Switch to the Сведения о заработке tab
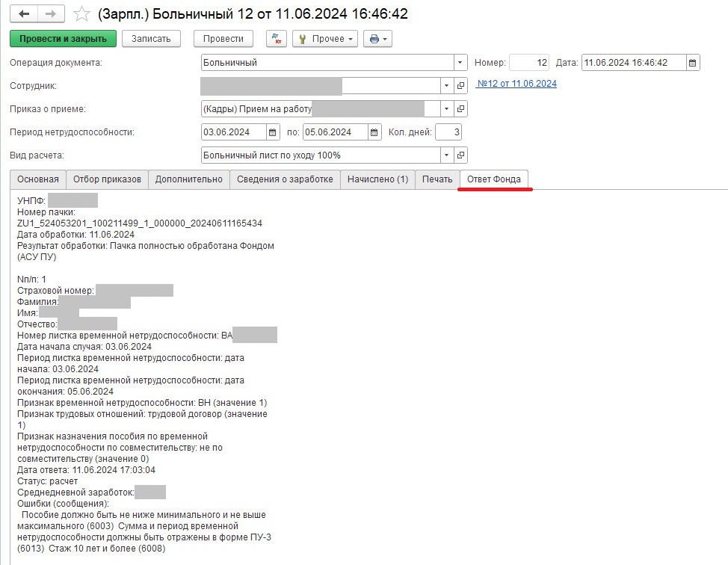 [285, 179]
